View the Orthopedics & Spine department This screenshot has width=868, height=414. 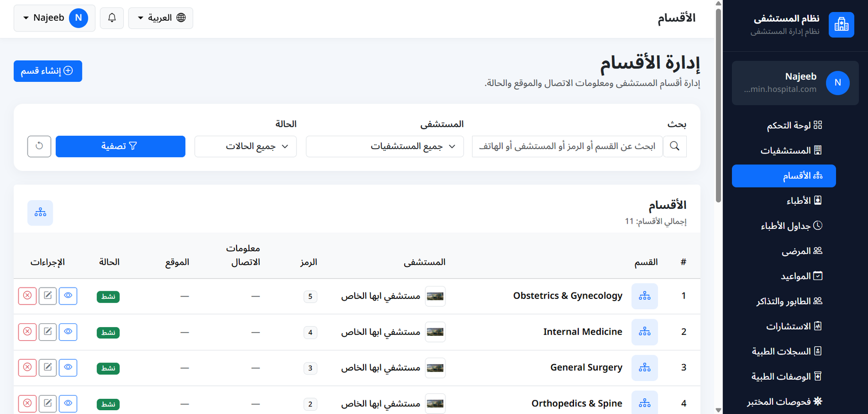[x=68, y=404]
